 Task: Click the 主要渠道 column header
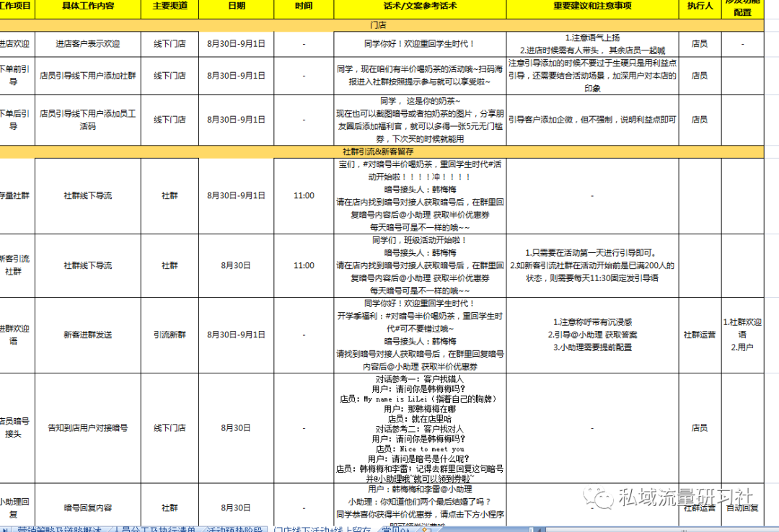[x=170, y=7]
